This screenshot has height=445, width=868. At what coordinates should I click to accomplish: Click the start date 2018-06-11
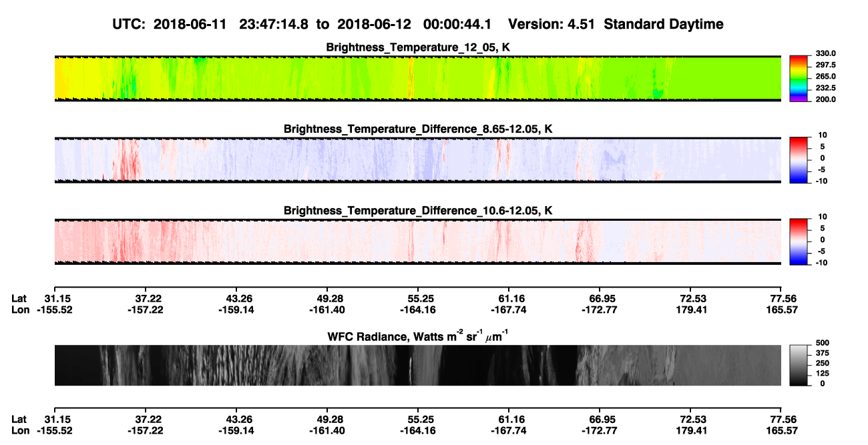click(x=190, y=24)
